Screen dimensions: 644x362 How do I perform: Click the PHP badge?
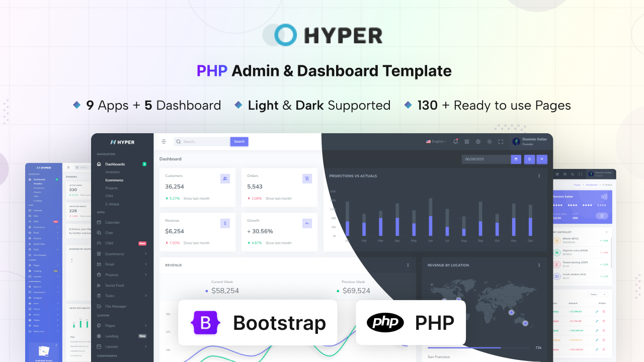tap(411, 323)
